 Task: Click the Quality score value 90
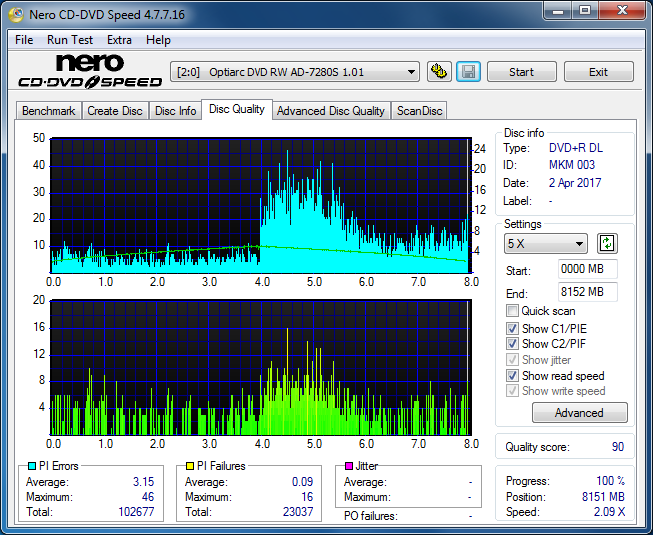(618, 447)
